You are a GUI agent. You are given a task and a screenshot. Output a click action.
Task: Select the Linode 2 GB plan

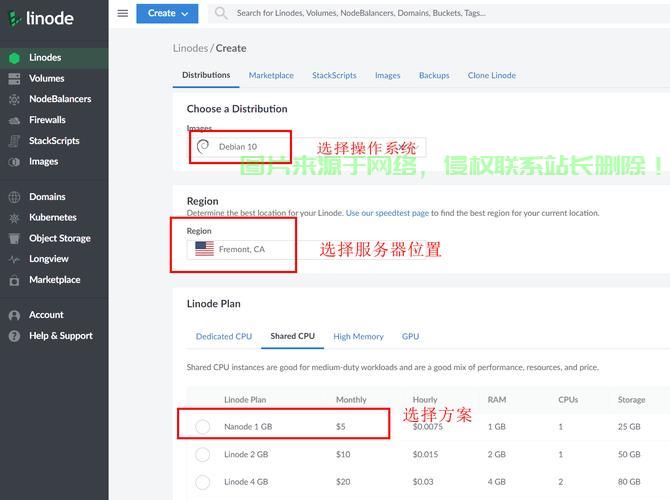[203, 454]
